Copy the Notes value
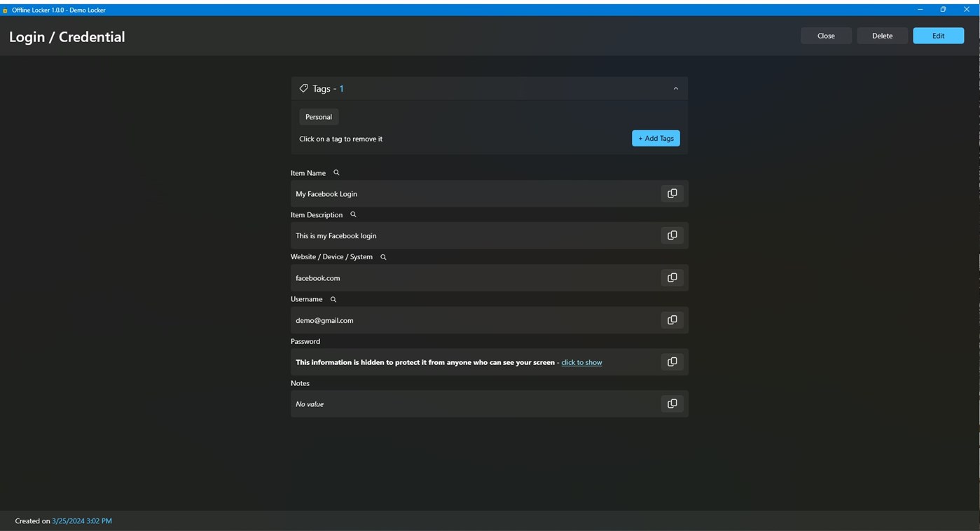This screenshot has width=980, height=531. click(672, 404)
